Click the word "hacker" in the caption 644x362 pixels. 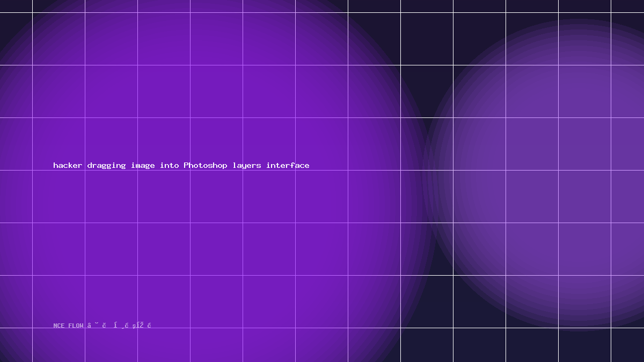(68, 165)
